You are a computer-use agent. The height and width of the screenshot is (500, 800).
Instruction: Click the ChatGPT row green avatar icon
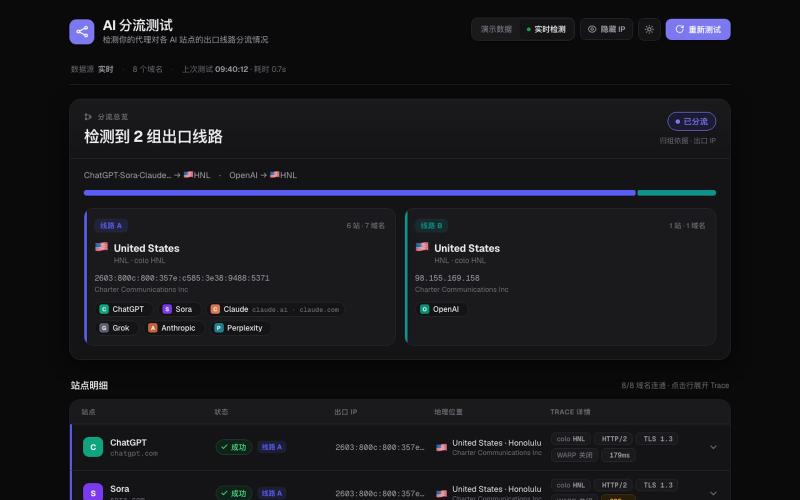coord(93,447)
